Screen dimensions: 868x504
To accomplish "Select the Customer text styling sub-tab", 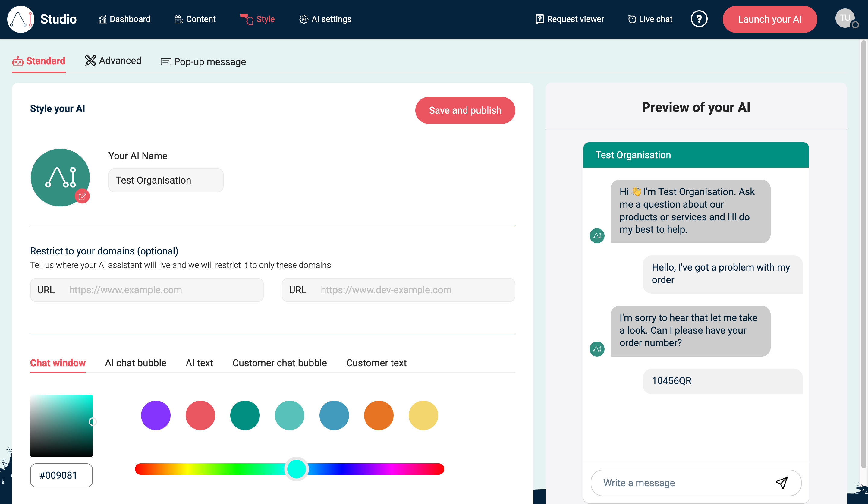I will point(376,363).
